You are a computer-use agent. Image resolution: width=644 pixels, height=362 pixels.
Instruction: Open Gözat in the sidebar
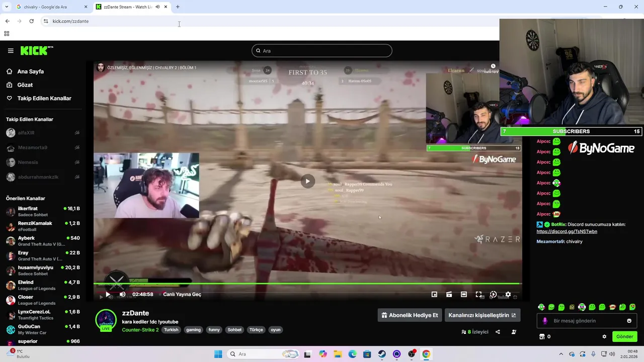point(25,85)
